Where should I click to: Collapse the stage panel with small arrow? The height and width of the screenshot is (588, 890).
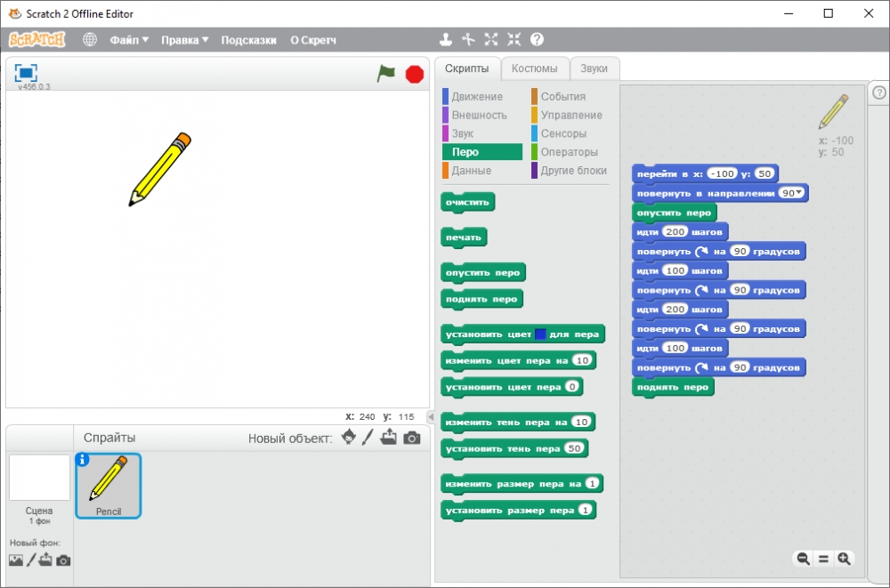point(431,416)
